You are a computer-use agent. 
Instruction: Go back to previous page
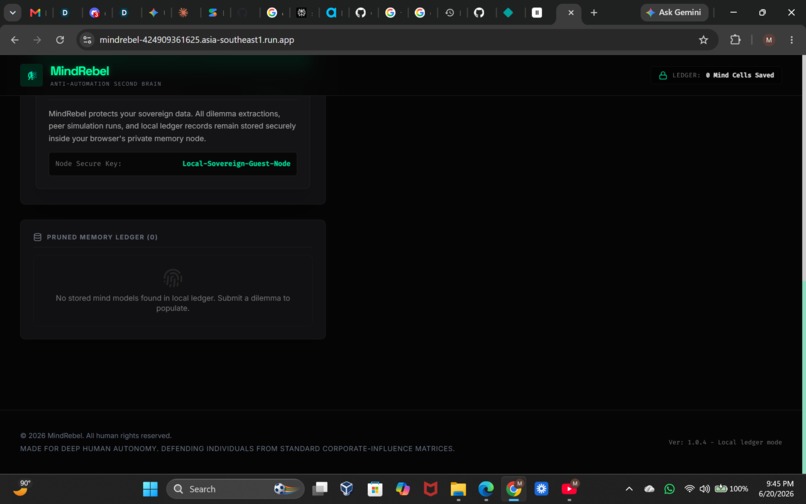(15, 40)
